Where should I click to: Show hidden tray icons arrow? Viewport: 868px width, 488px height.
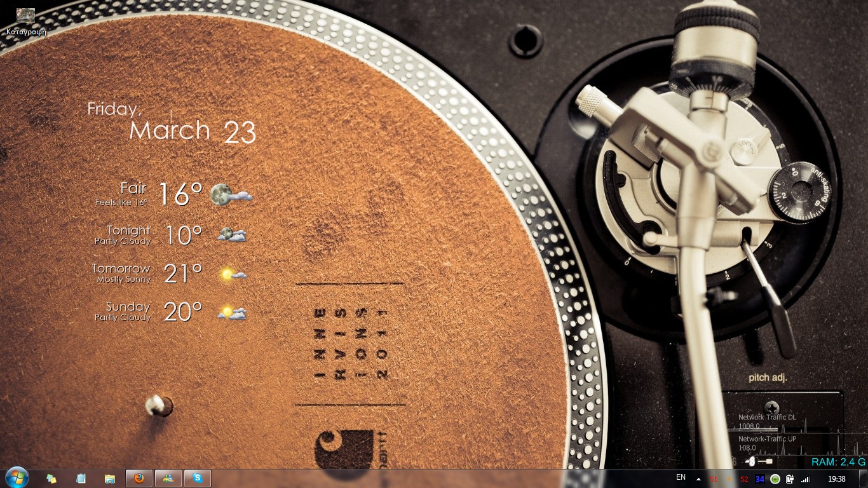coord(699,479)
